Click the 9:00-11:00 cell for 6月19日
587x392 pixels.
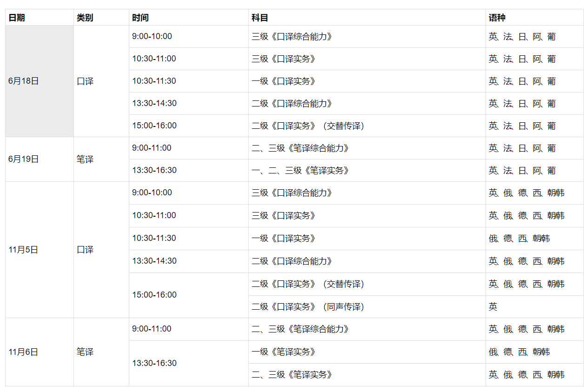(152, 148)
